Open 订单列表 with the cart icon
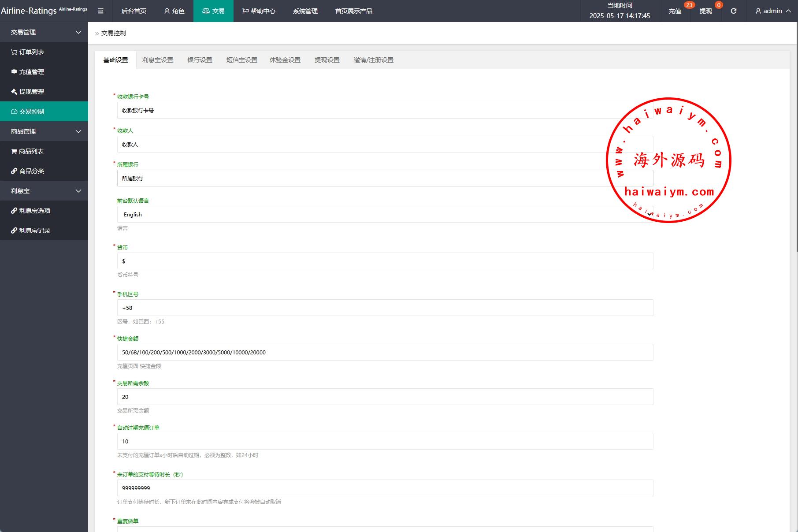This screenshot has width=798, height=532. [x=28, y=52]
